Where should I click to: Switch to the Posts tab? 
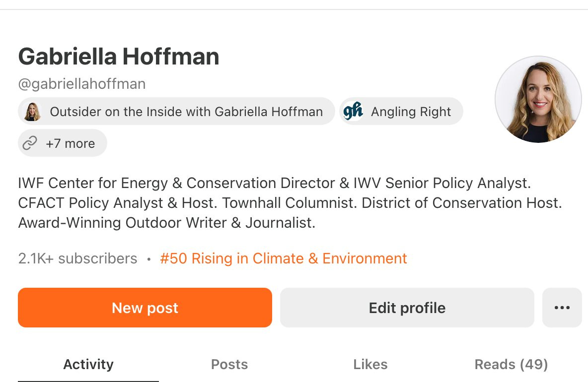tap(229, 365)
